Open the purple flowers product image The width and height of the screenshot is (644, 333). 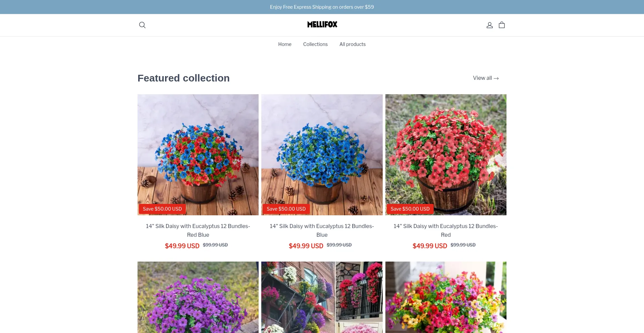[198, 297]
